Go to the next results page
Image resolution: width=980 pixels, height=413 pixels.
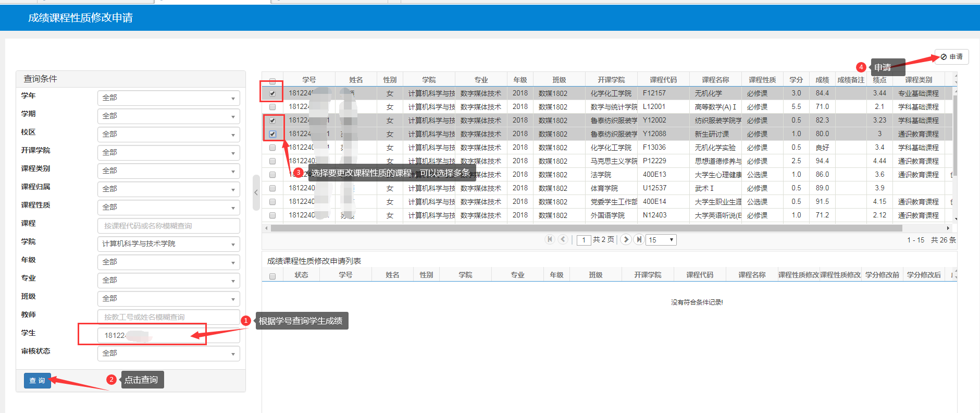coord(626,239)
